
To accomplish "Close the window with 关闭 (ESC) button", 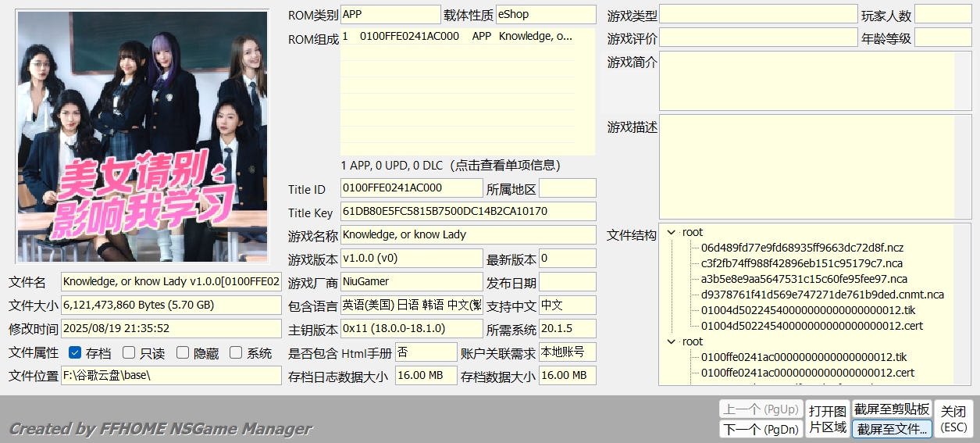I will 953,419.
